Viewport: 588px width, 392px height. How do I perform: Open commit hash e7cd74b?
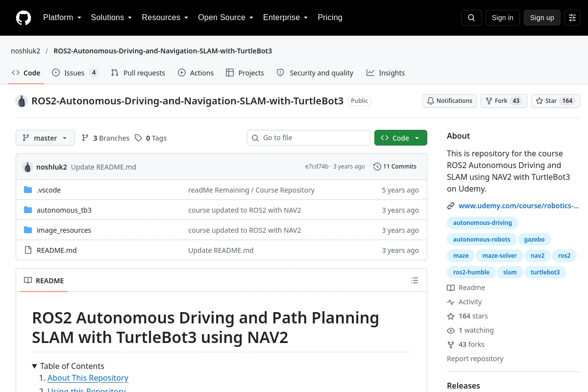[x=317, y=167]
